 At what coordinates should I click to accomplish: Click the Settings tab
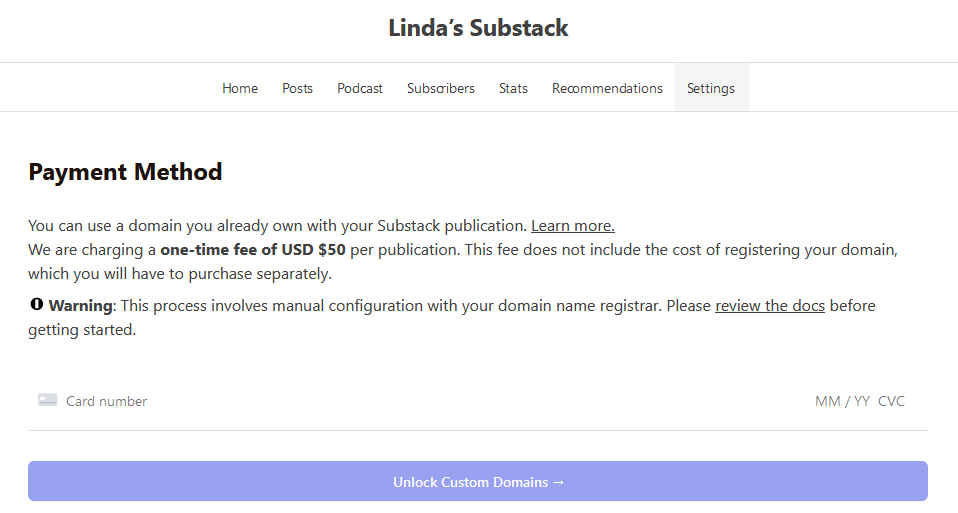click(712, 88)
